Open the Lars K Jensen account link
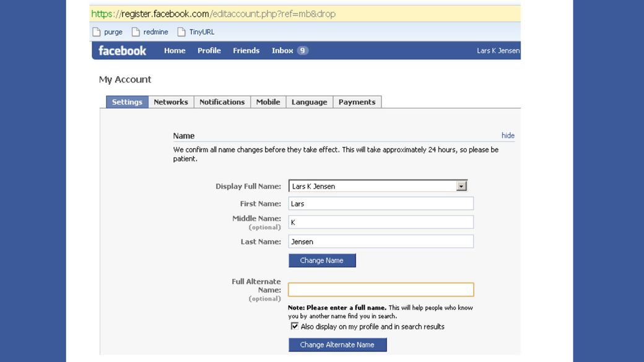644x362 pixels. pyautogui.click(x=500, y=50)
